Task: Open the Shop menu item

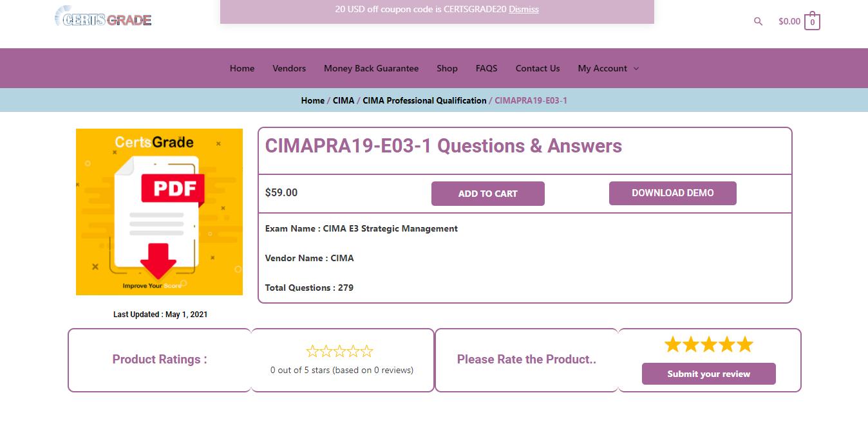Action: [x=447, y=68]
